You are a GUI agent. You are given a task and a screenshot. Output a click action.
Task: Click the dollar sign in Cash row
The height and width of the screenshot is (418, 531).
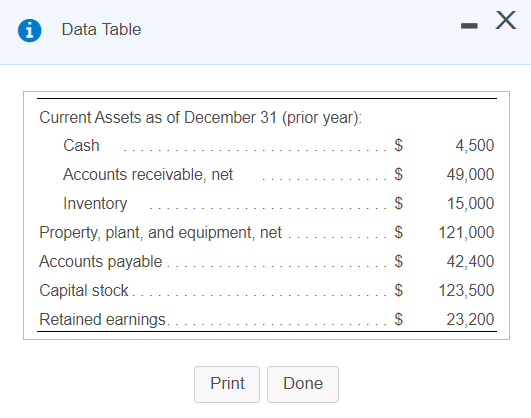pos(399,146)
